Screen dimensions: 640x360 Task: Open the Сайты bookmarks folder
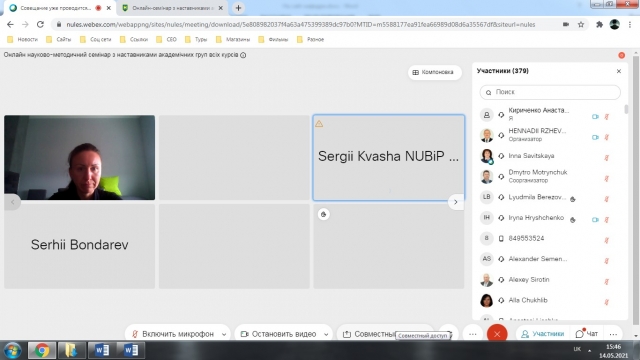click(59, 40)
